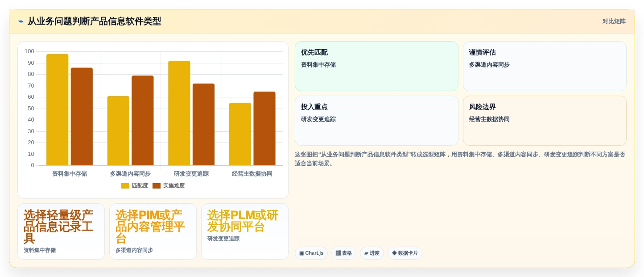Click the 资料集中存储 x-axis label
The image size is (644, 277).
pyautogui.click(x=70, y=174)
